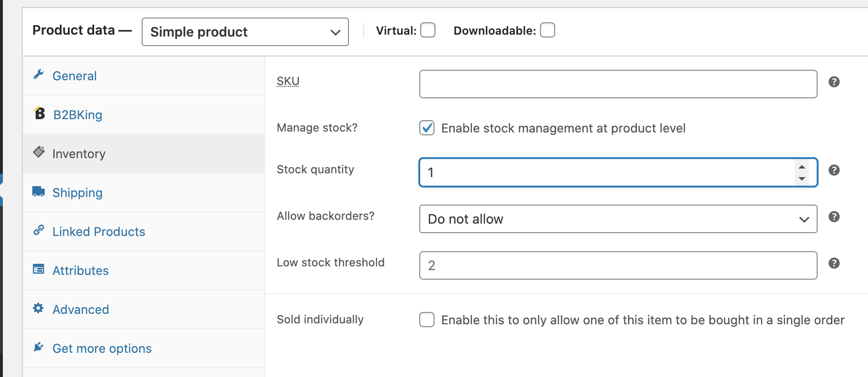
Task: Click the Sold individually label
Action: [x=320, y=320]
